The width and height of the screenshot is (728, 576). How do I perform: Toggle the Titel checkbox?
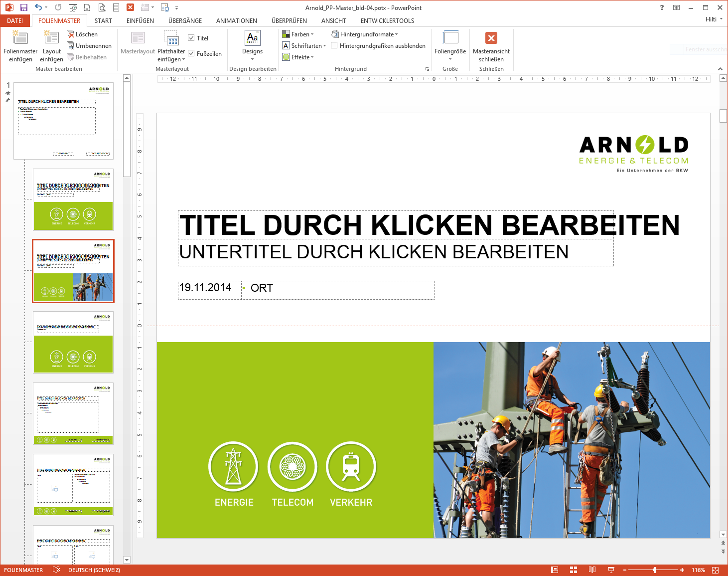(191, 38)
